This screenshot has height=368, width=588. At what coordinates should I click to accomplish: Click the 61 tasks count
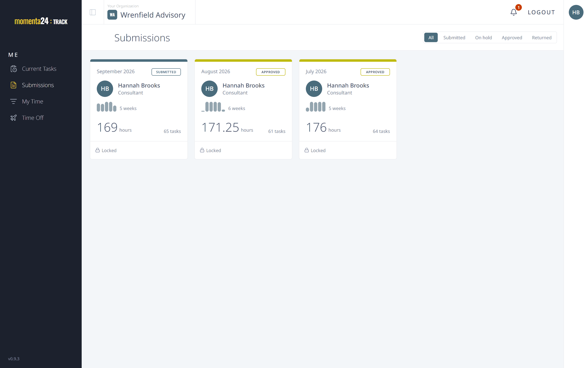[x=277, y=131]
